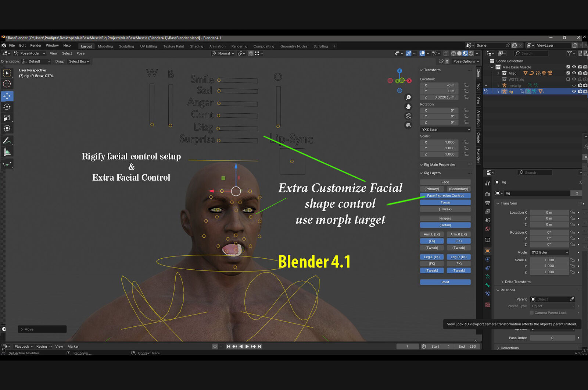Expand the Misc collection in outliner

point(498,73)
